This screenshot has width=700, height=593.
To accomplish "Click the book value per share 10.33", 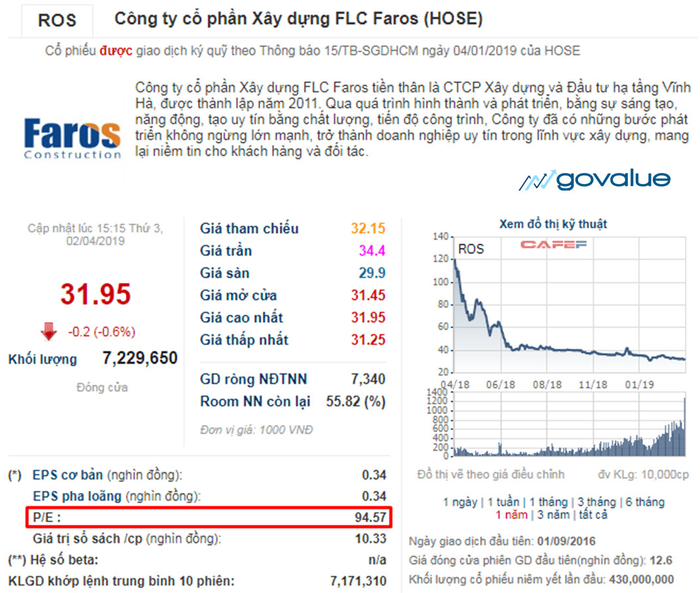I will tap(370, 539).
